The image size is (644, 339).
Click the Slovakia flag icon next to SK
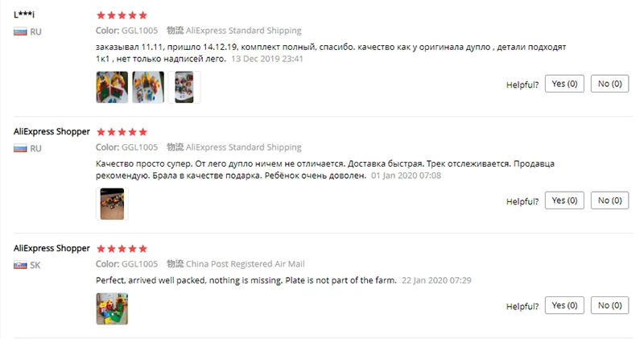point(20,265)
